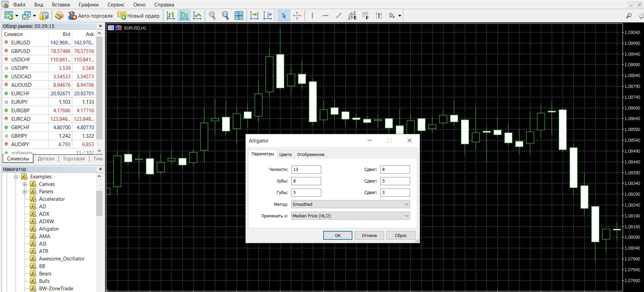This screenshot has height=292, width=644.
Task: Open the Графики menu
Action: click(89, 5)
